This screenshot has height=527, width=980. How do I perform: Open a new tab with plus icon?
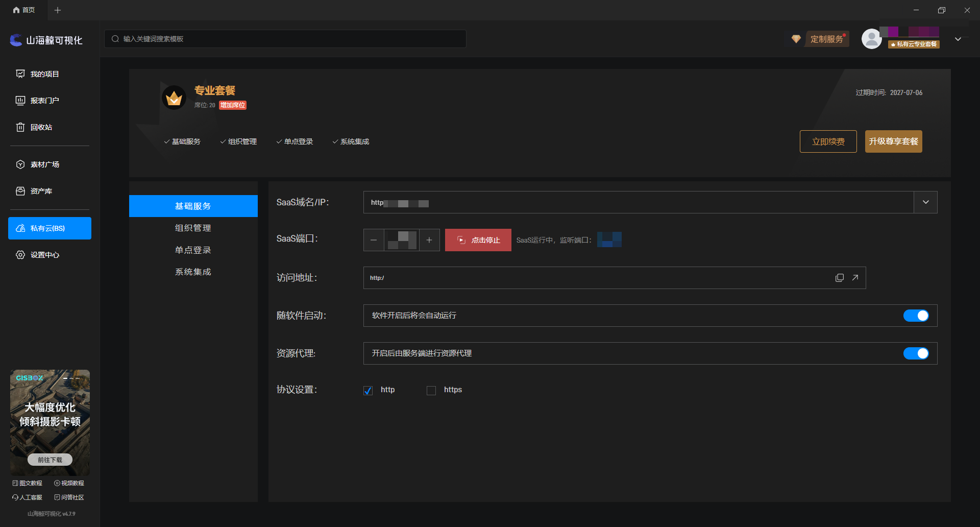click(58, 10)
